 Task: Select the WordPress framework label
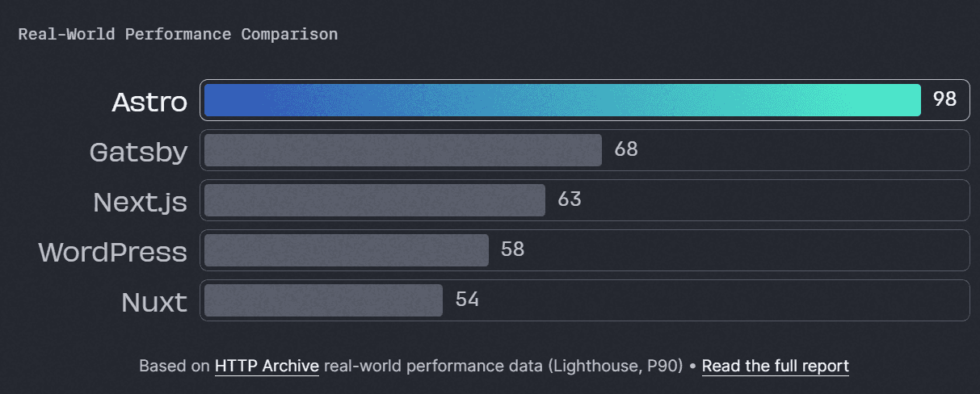(112, 252)
